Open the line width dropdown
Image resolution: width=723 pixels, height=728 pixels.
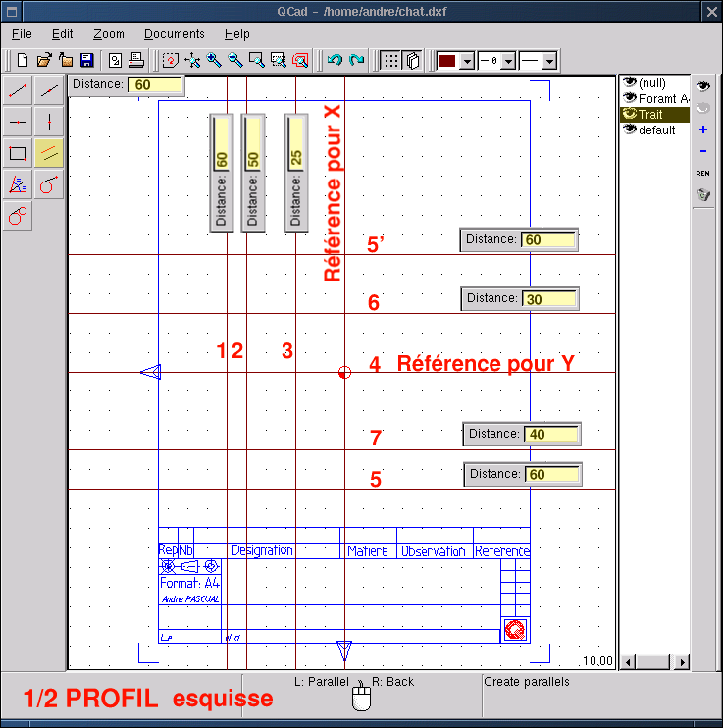[x=508, y=61]
